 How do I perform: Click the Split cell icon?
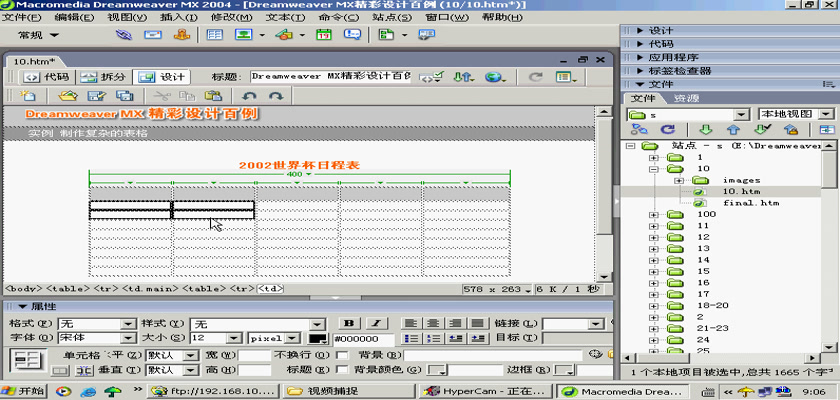(84, 370)
